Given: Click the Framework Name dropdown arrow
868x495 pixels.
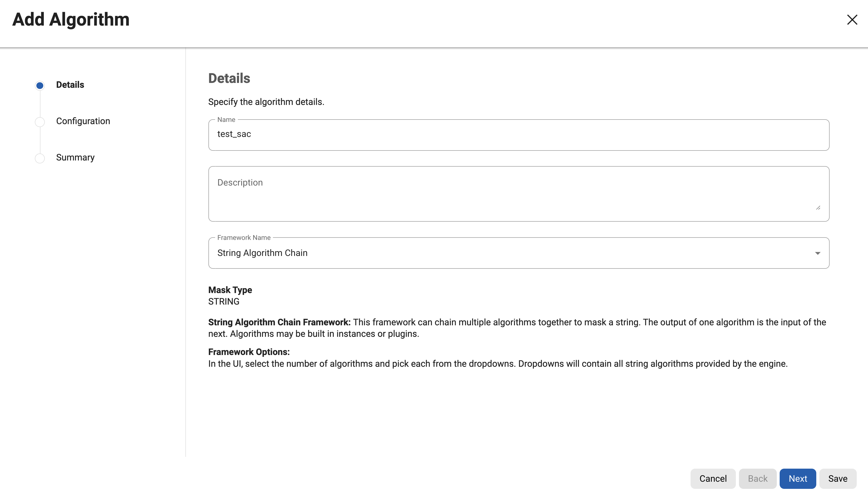Looking at the screenshot, I should tap(817, 253).
